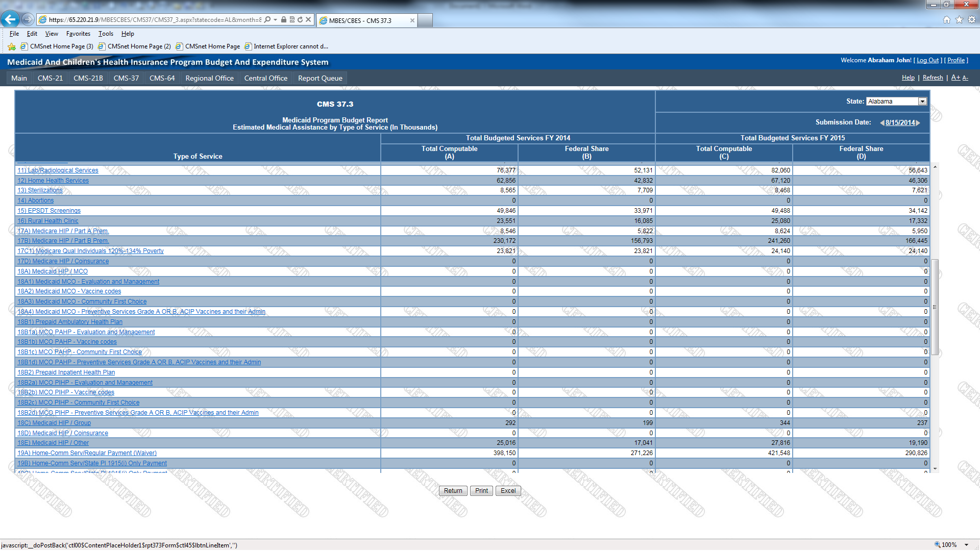
Task: Click the table's vertical scrollbar thumb
Action: (935, 306)
